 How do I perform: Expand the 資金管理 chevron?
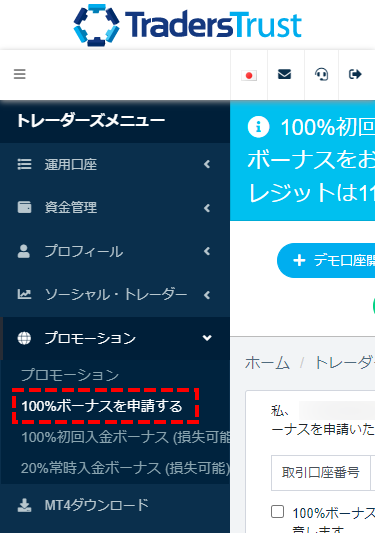point(207,208)
